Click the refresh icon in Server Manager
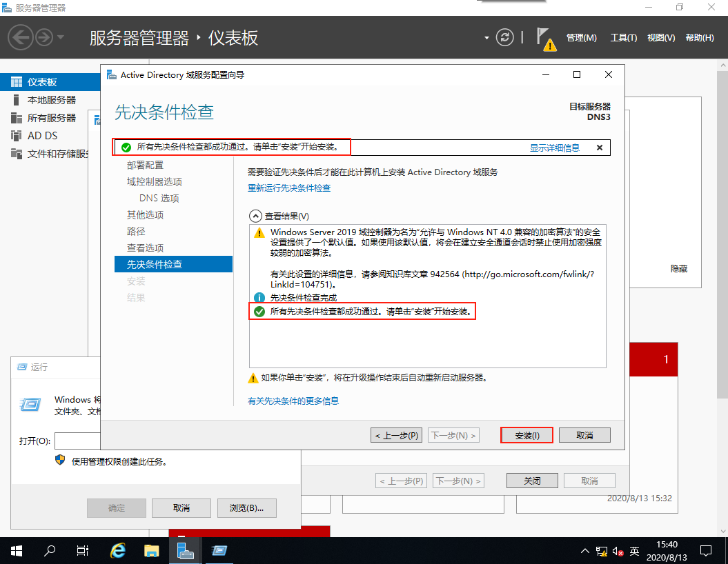 tap(504, 37)
